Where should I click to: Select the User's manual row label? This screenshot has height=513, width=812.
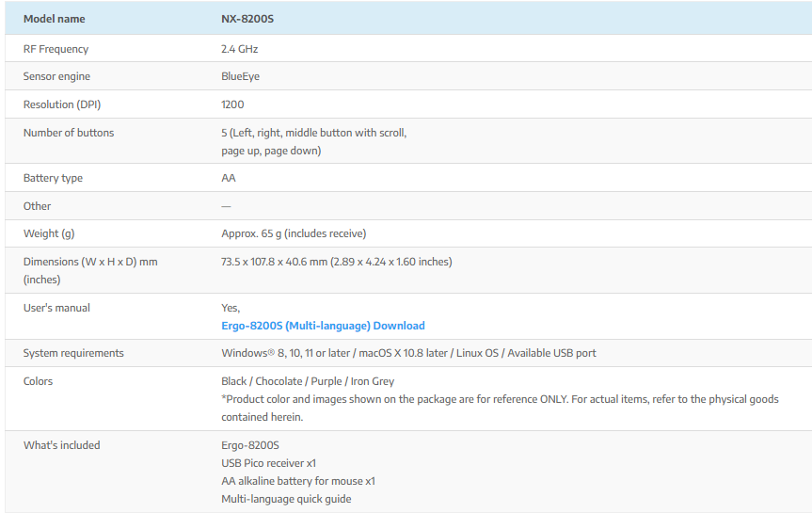click(x=56, y=308)
